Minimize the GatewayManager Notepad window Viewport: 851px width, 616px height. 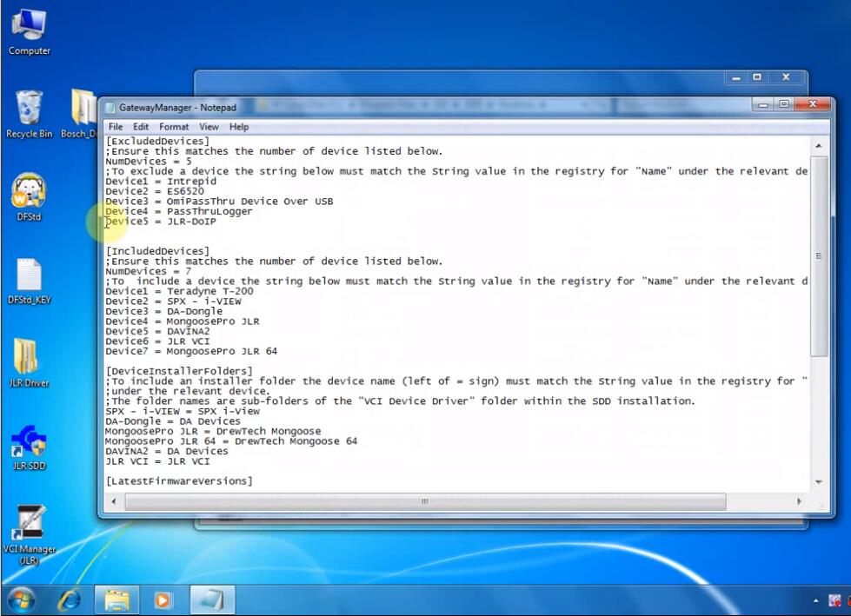pyautogui.click(x=763, y=104)
